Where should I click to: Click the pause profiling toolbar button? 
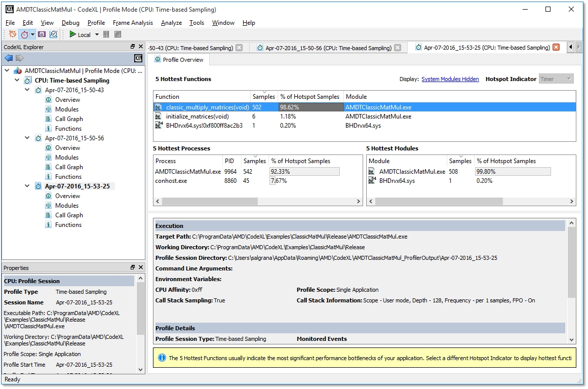(106, 34)
